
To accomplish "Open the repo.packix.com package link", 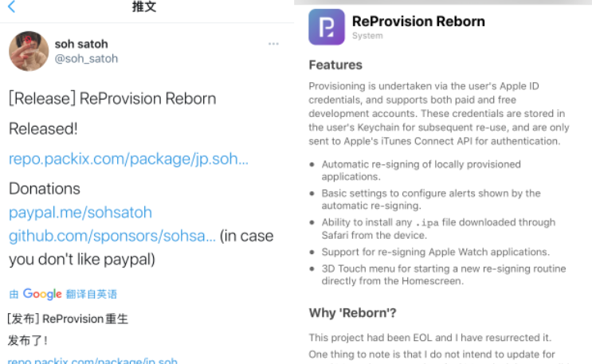I will tap(128, 159).
